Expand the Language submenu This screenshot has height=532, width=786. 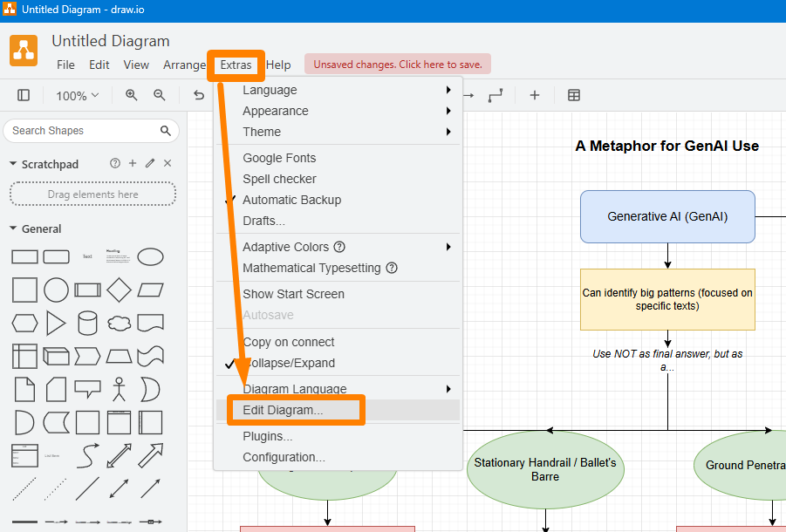(x=338, y=90)
